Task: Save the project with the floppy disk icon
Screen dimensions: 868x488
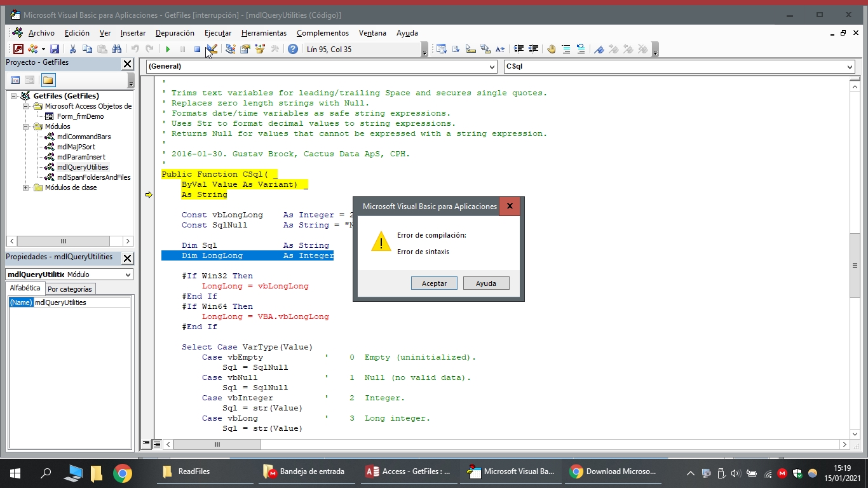Action: coord(55,49)
